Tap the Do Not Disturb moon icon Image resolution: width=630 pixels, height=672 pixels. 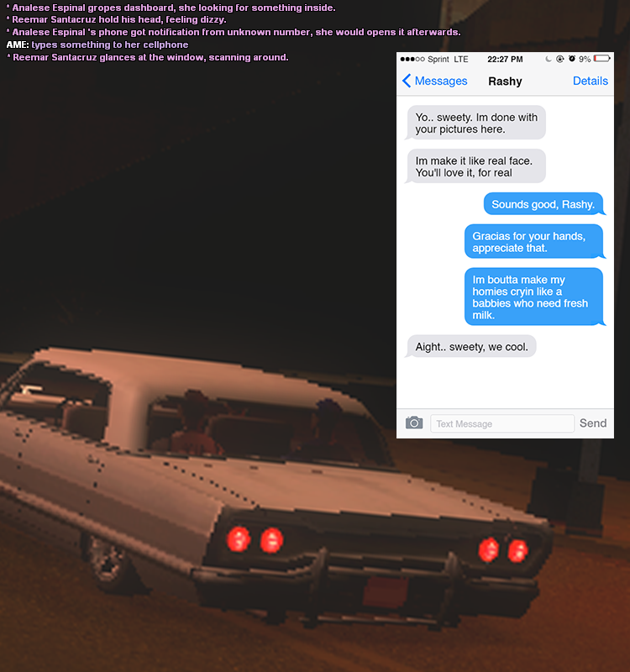(x=549, y=59)
